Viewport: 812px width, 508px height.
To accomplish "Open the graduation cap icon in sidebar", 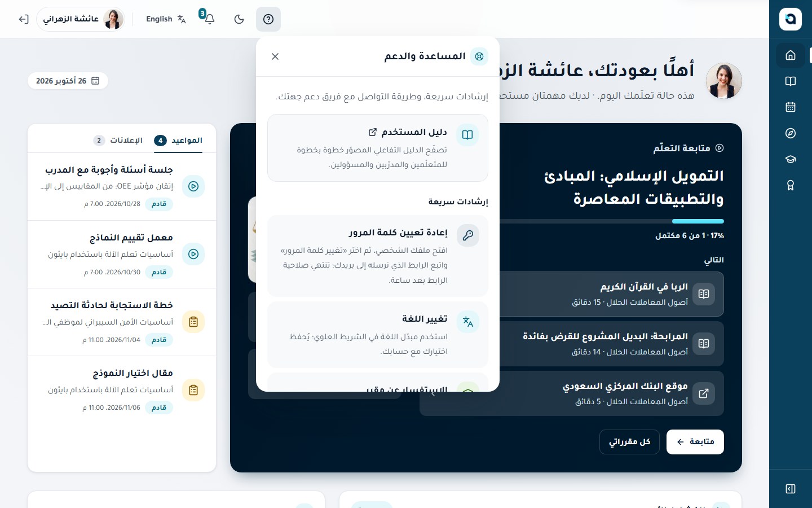I will (x=791, y=159).
